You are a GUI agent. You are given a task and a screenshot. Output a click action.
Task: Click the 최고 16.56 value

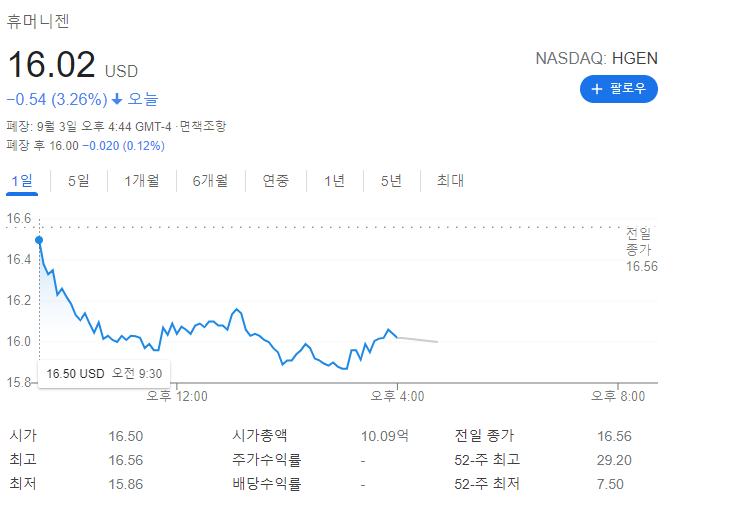(126, 460)
